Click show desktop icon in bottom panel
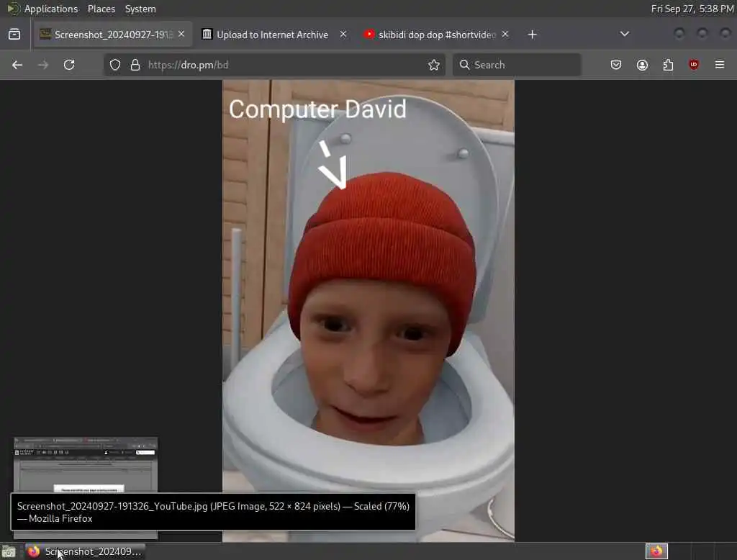 (9, 551)
